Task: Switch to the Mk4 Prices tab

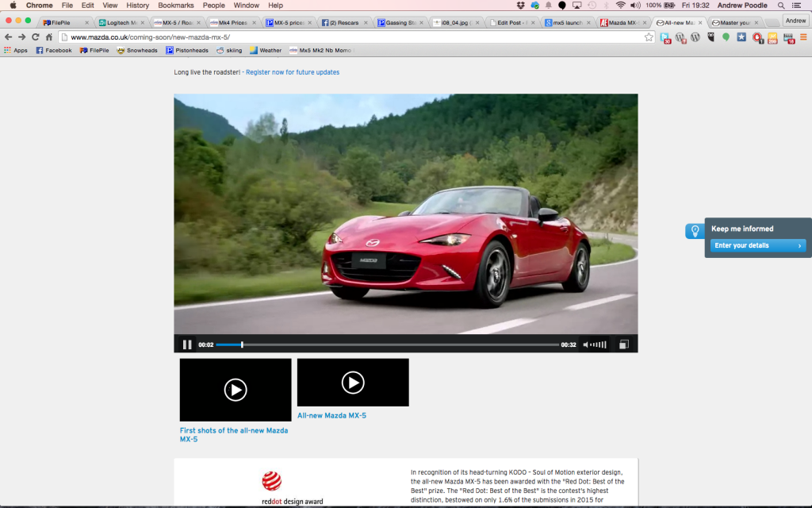Action: coord(233,22)
